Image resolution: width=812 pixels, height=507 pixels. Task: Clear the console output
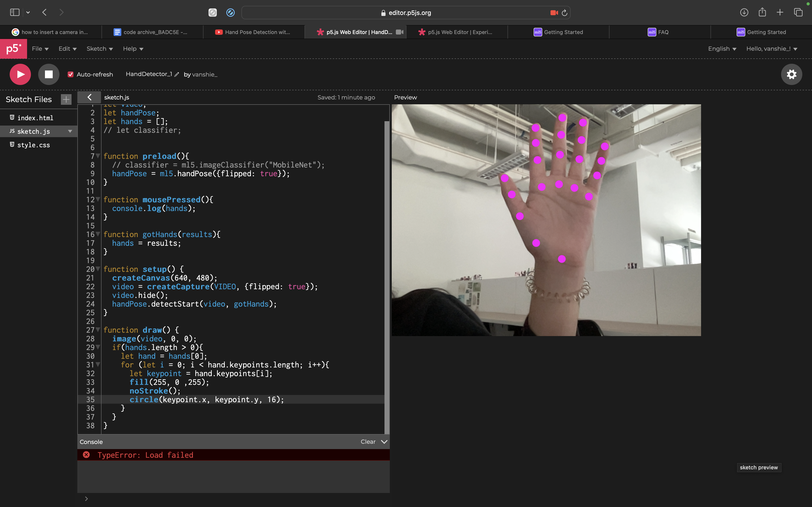click(x=368, y=442)
